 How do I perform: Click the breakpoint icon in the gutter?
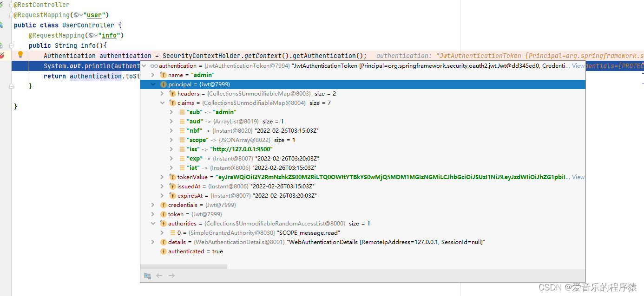click(x=2, y=56)
